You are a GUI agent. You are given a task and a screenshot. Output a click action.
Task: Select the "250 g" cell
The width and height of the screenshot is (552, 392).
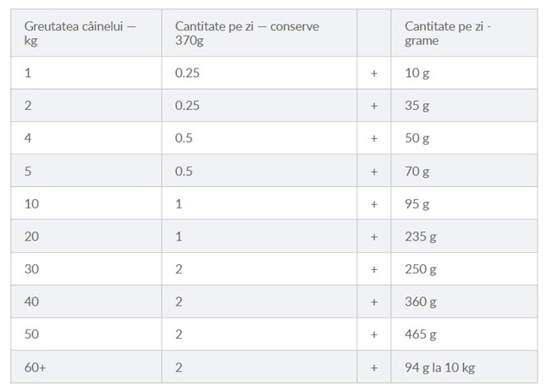[419, 269]
